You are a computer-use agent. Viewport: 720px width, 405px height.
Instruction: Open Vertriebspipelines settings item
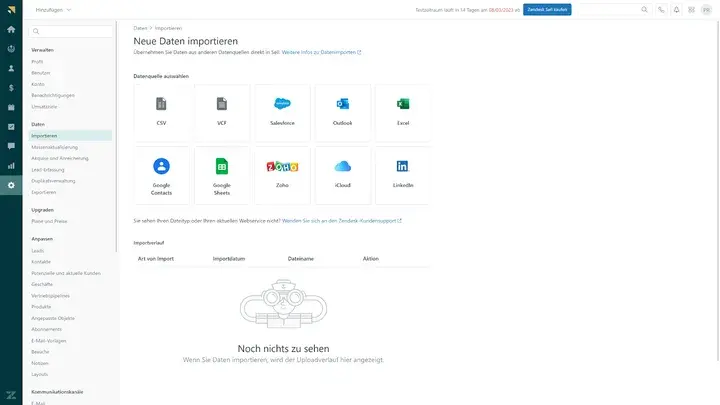(x=51, y=296)
